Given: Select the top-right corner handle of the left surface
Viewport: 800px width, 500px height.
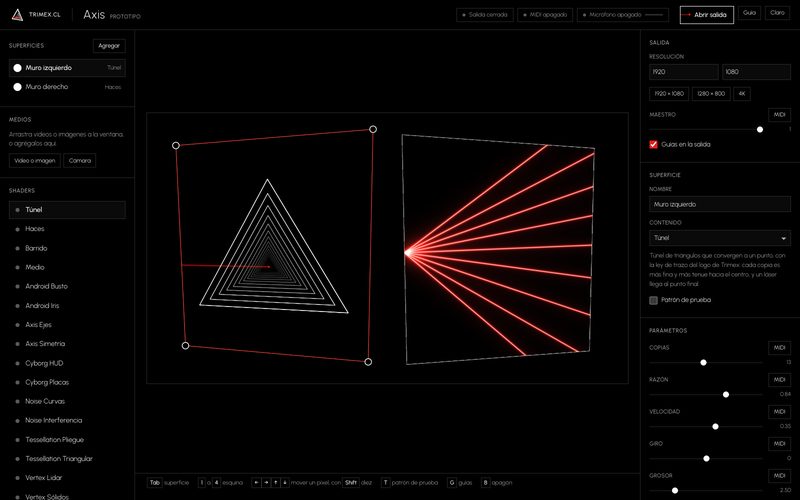Looking at the screenshot, I should 373,129.
